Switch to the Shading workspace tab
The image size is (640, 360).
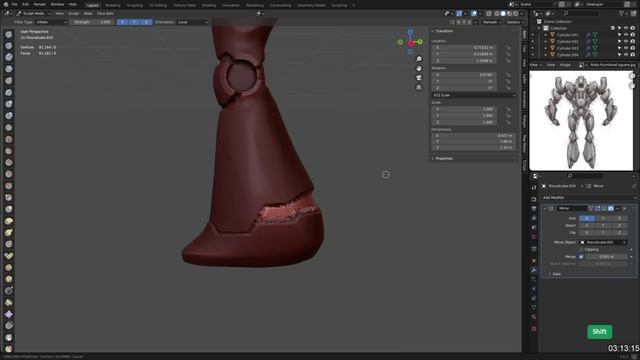[x=209, y=5]
